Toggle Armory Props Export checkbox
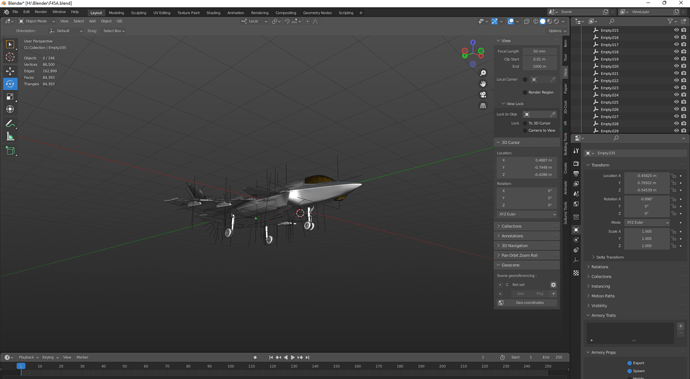Viewport: 690px width, 379px height. (629, 363)
